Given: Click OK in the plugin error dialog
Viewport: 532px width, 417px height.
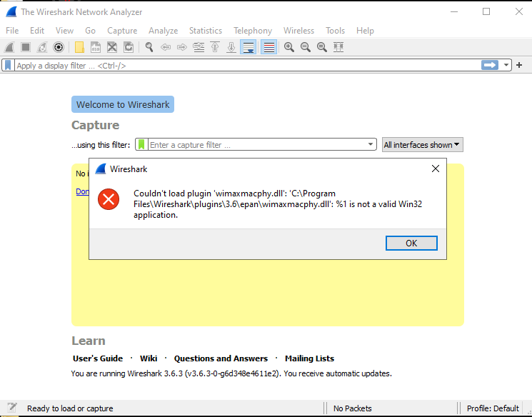Looking at the screenshot, I should [411, 243].
